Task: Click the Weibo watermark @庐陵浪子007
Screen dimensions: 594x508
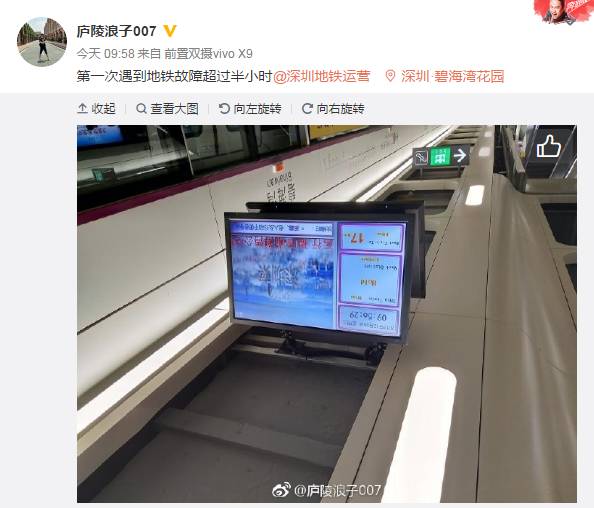Action: tap(327, 490)
